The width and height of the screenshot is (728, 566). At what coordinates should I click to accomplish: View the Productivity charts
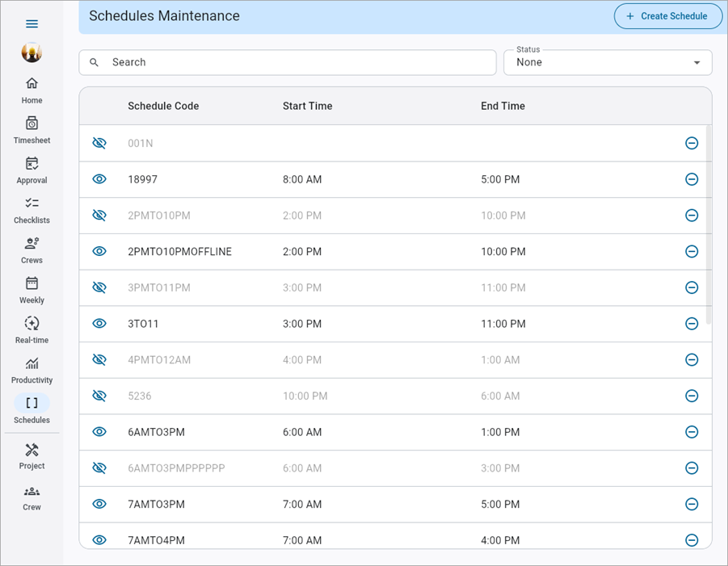(x=32, y=367)
